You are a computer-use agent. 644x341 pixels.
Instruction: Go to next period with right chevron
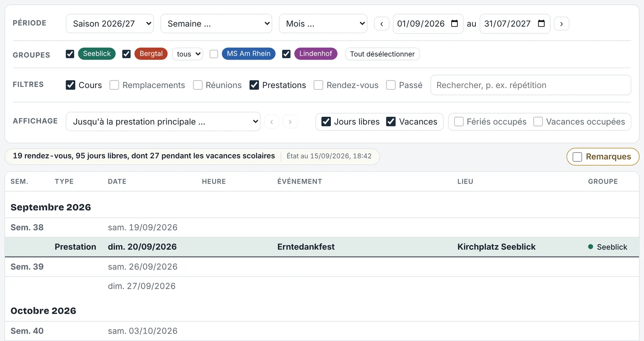[x=561, y=24]
